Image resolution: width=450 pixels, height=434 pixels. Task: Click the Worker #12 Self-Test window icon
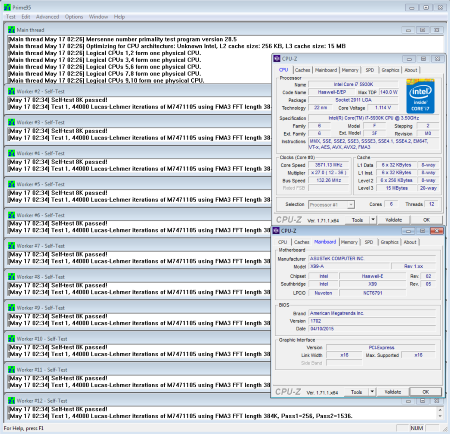point(12,401)
